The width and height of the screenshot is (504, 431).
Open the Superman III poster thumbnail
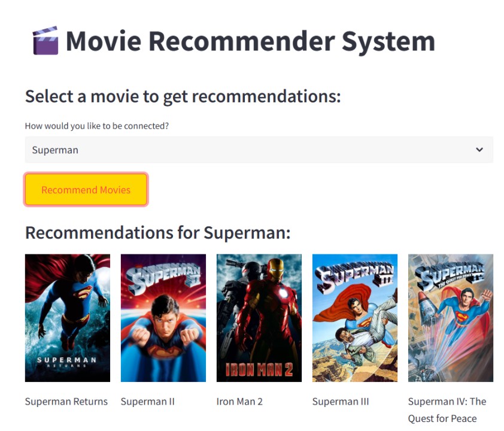point(355,318)
